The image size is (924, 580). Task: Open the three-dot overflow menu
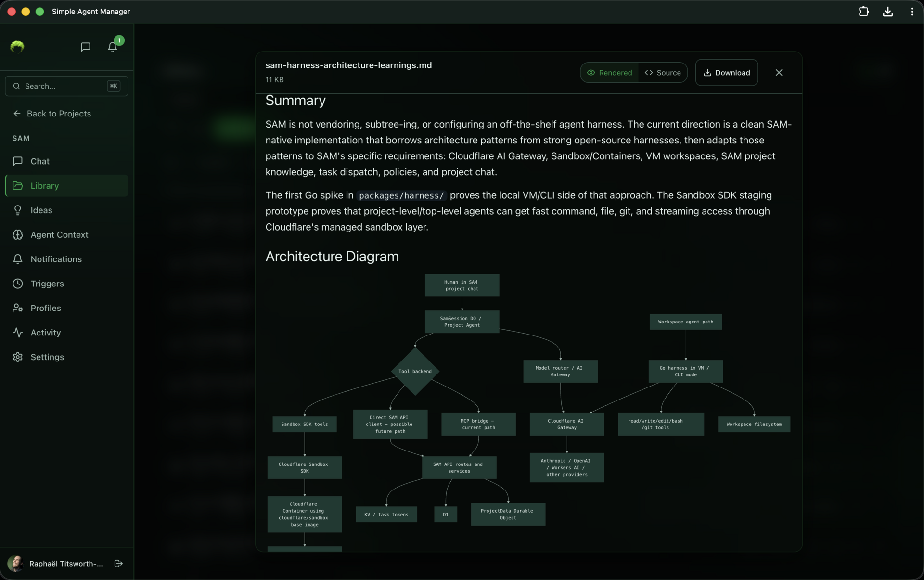pyautogui.click(x=912, y=12)
